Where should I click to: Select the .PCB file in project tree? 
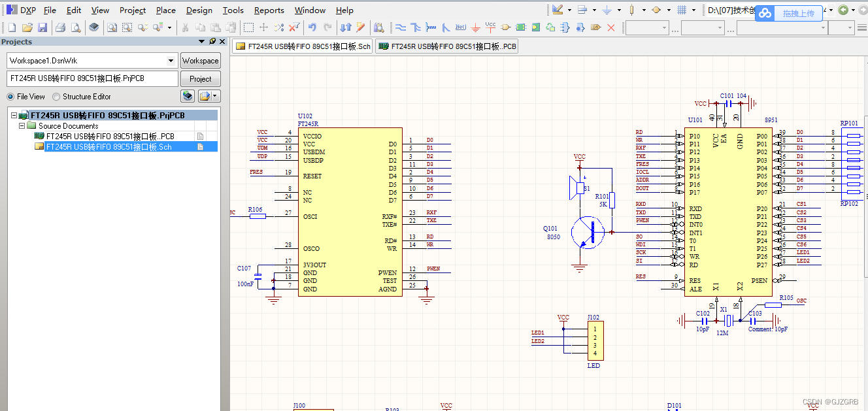pyautogui.click(x=110, y=137)
